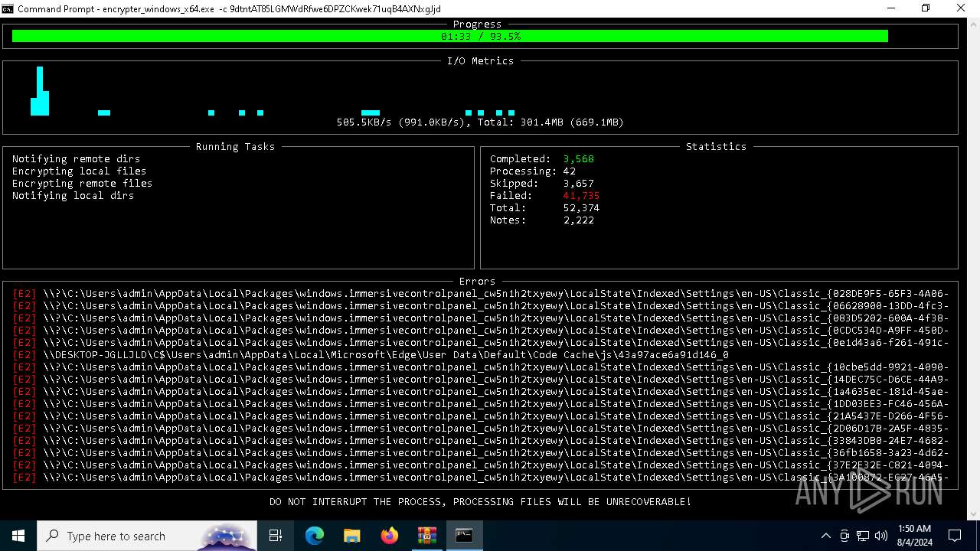Viewport: 980px width, 551px height.
Task: Click the taskbar search box
Action: click(147, 536)
